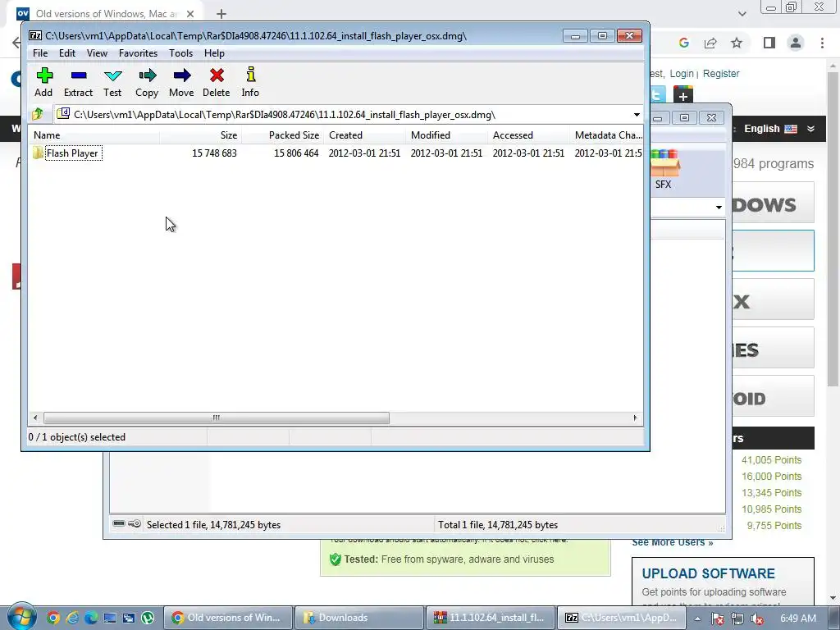Click the Login link on the webpage

tap(682, 74)
